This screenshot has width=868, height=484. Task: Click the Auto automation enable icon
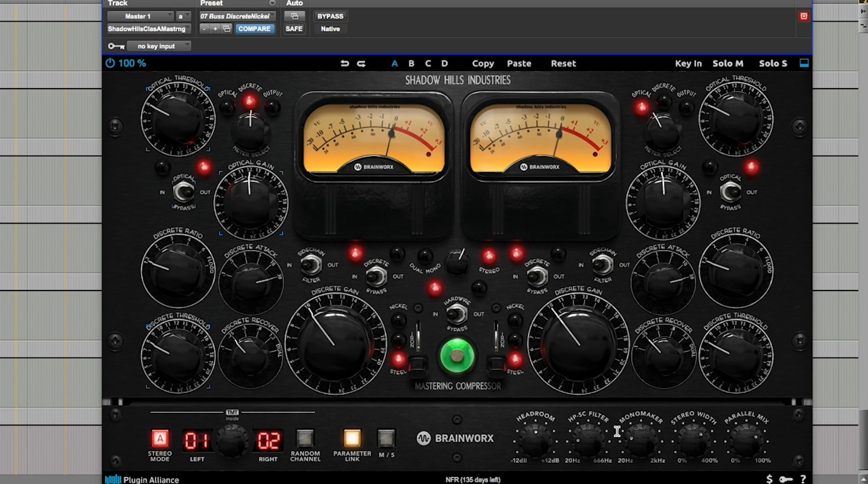pyautogui.click(x=294, y=16)
